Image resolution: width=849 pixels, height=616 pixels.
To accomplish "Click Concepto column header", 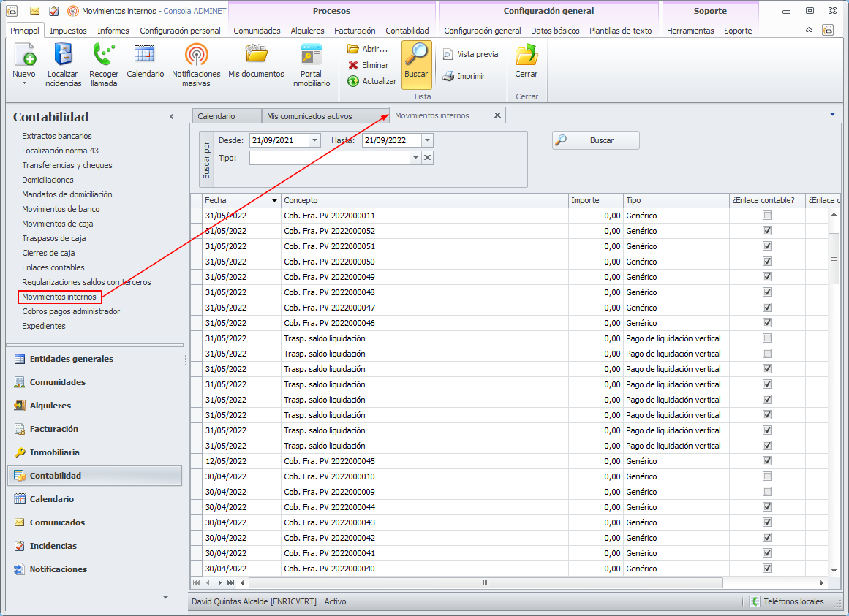I will pos(424,201).
